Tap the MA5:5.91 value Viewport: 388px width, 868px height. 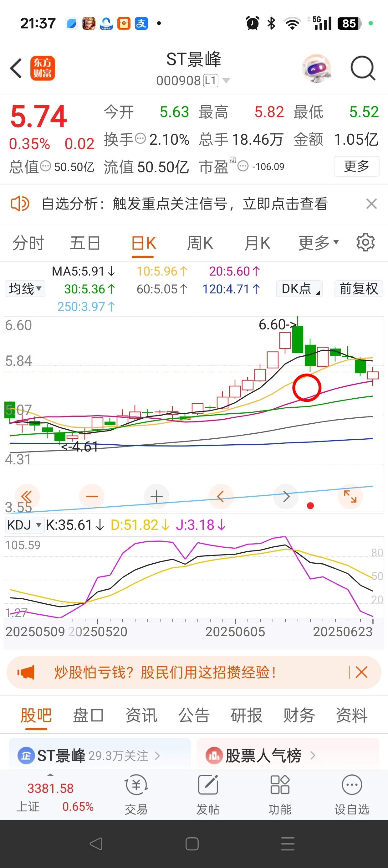(x=84, y=271)
